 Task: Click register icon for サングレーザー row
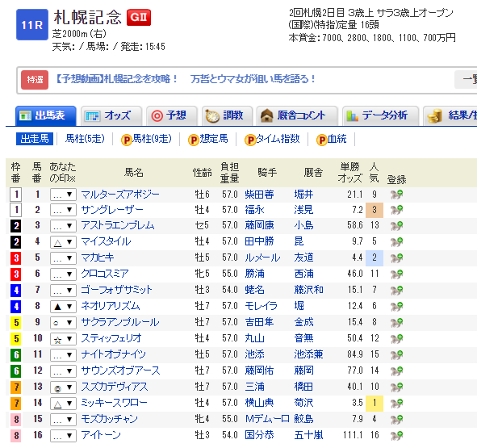click(396, 210)
